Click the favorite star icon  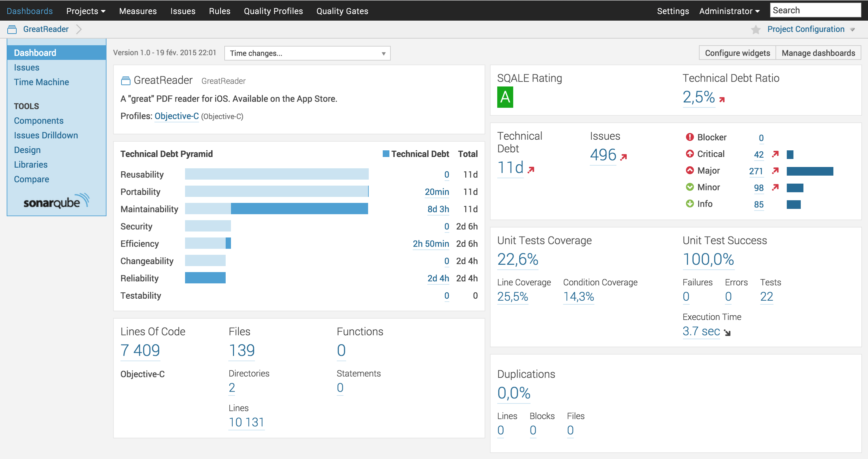[756, 30]
